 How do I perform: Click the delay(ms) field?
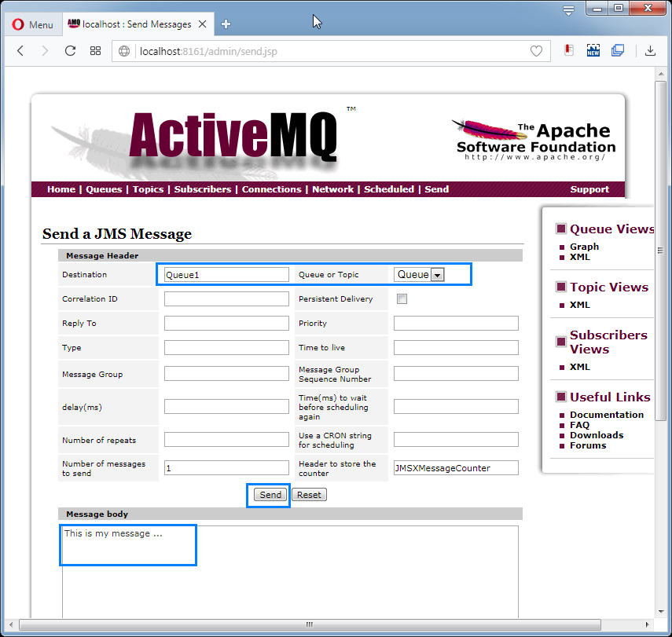pyautogui.click(x=226, y=407)
